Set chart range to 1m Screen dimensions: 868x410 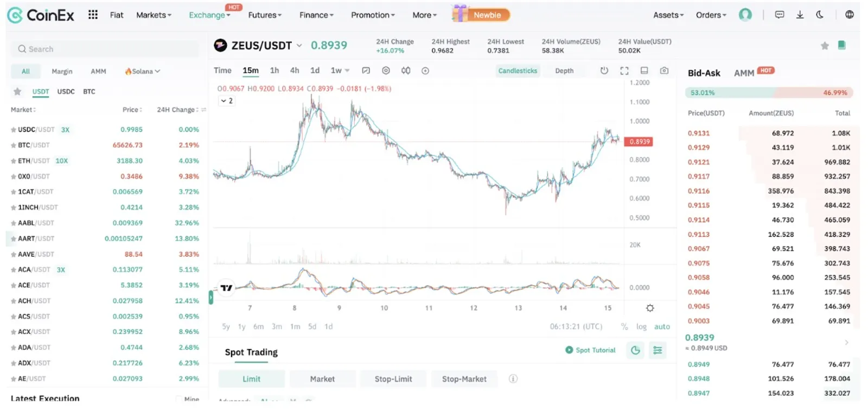tap(295, 326)
